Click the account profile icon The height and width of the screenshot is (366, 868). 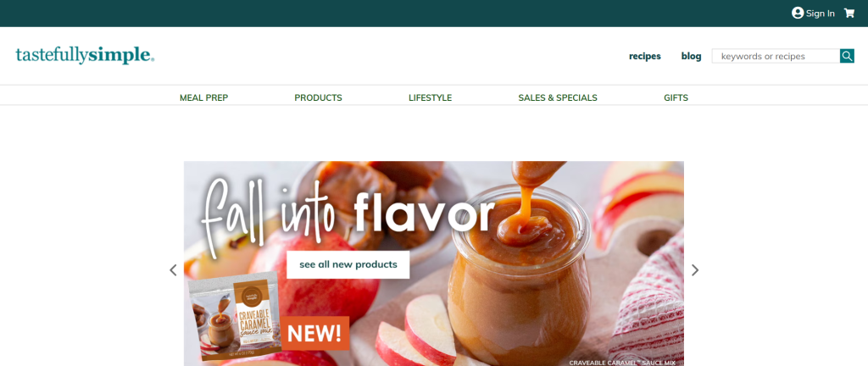[x=798, y=14]
